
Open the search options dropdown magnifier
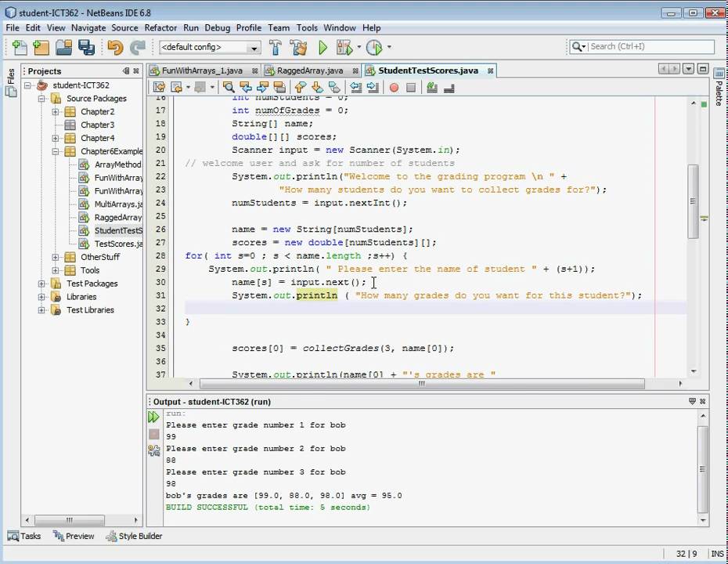[578, 46]
